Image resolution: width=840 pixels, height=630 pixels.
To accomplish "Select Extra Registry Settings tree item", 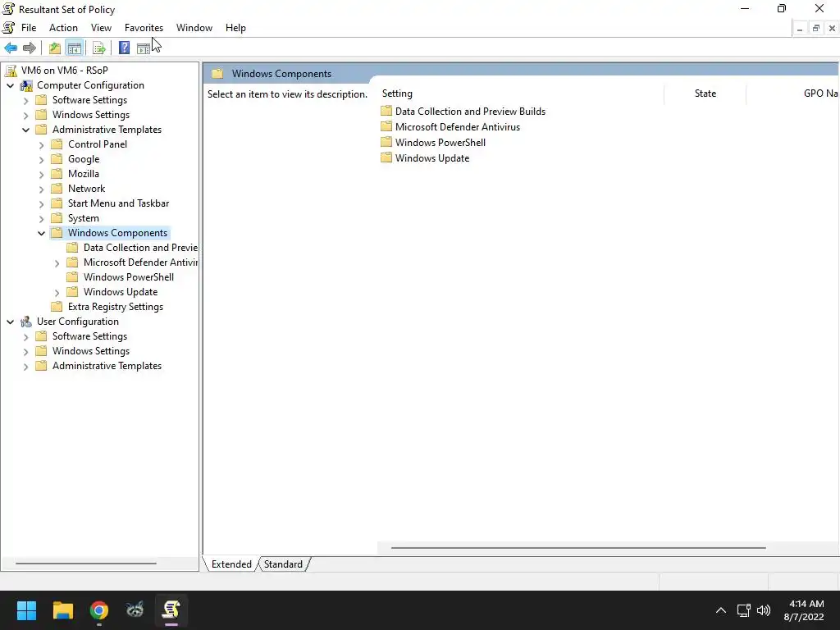I will click(x=116, y=307).
